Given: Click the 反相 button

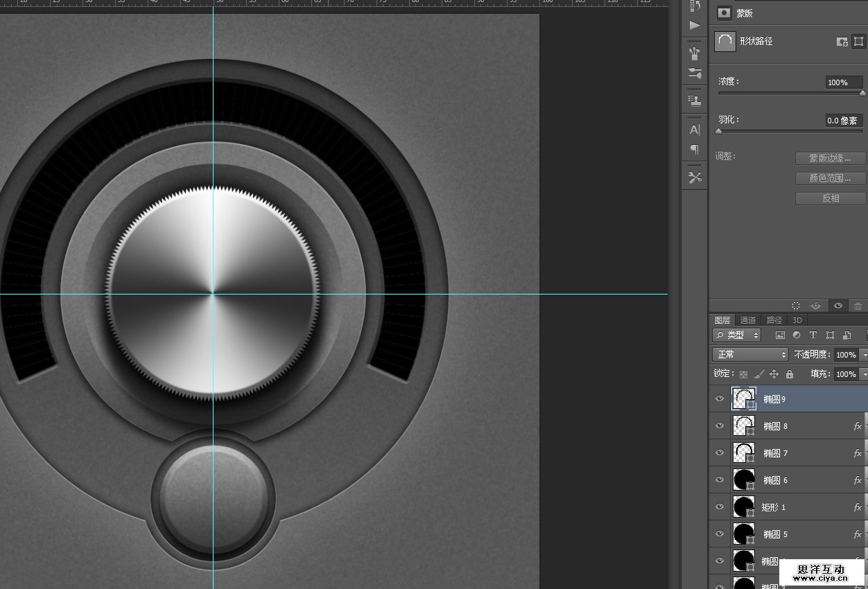Looking at the screenshot, I should pos(831,198).
